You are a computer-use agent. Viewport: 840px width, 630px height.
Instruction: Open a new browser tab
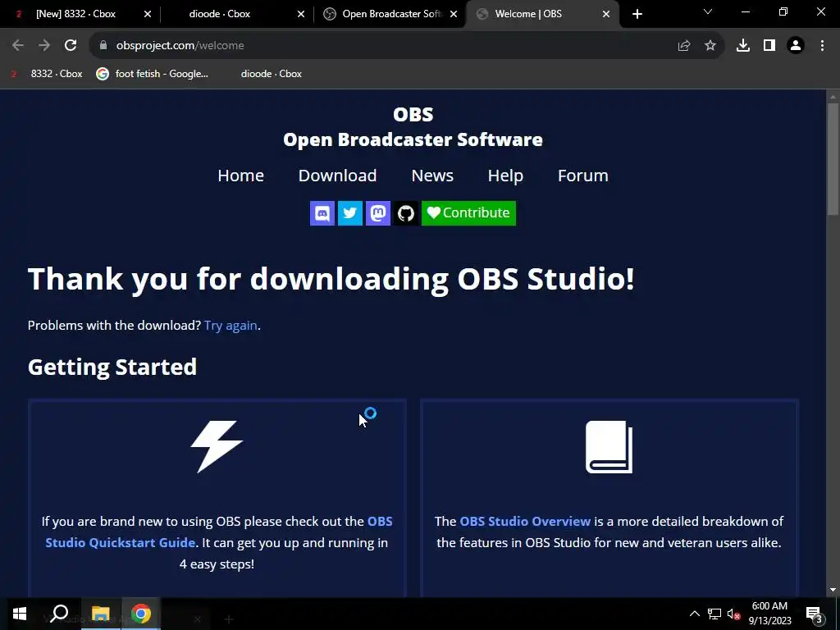coord(637,14)
